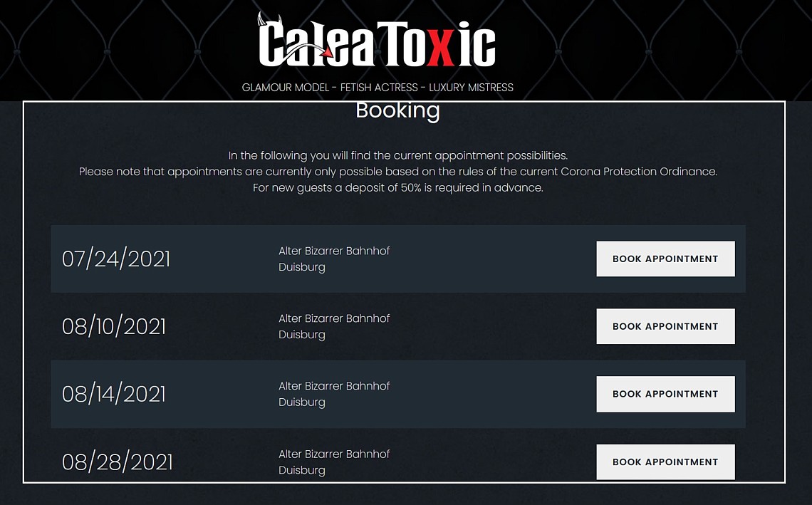This screenshot has width=812, height=505.
Task: Book appointment for 08/10/2021
Action: coord(665,326)
